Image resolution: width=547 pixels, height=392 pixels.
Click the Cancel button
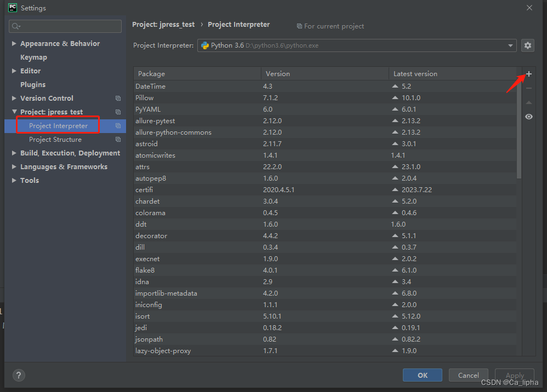pos(468,375)
